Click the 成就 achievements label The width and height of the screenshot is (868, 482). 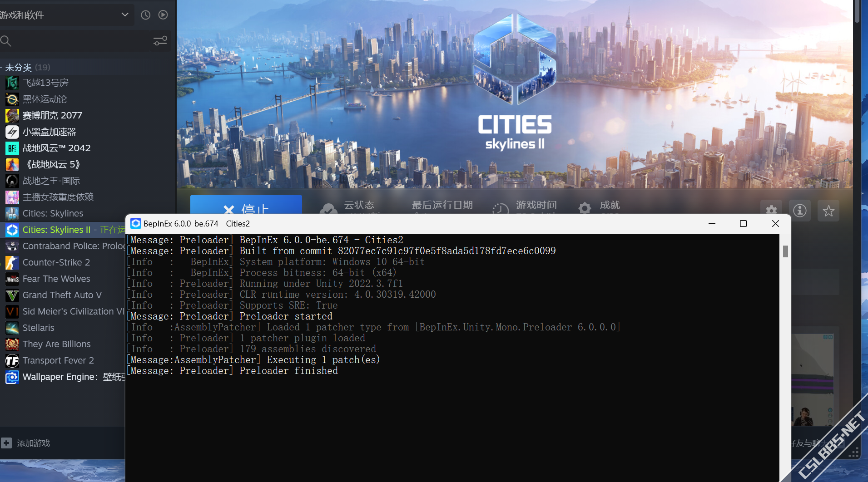pos(610,205)
